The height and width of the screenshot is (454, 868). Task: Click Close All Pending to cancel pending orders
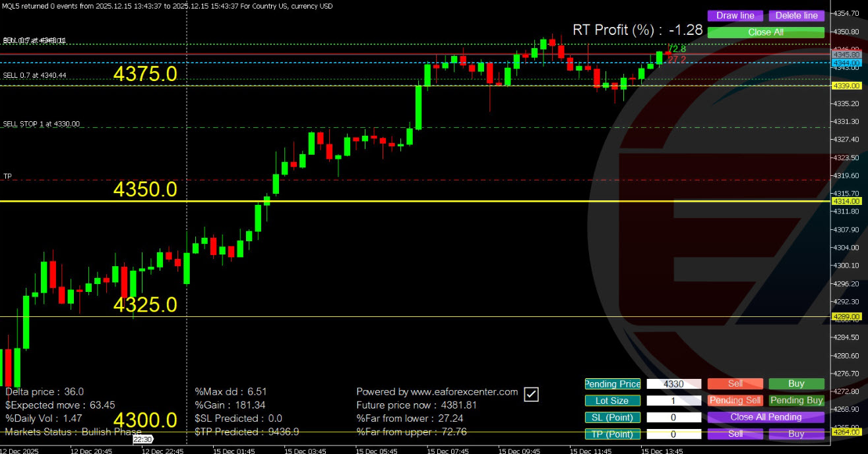pos(765,417)
